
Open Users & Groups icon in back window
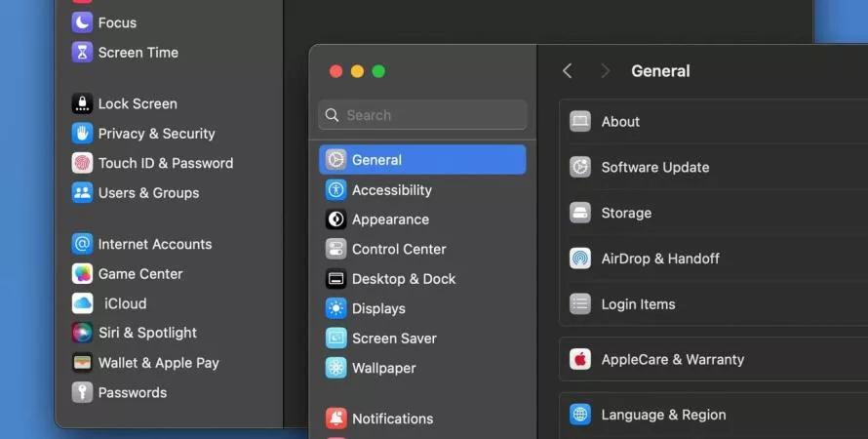point(82,192)
